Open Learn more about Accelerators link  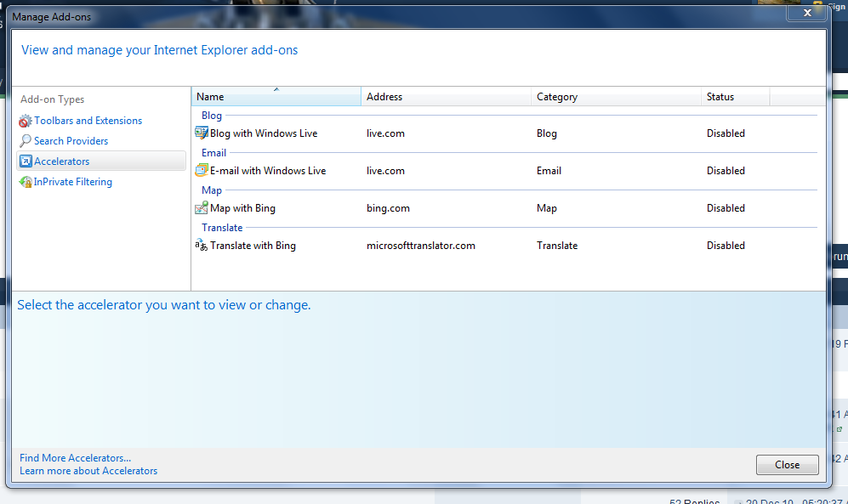point(88,471)
